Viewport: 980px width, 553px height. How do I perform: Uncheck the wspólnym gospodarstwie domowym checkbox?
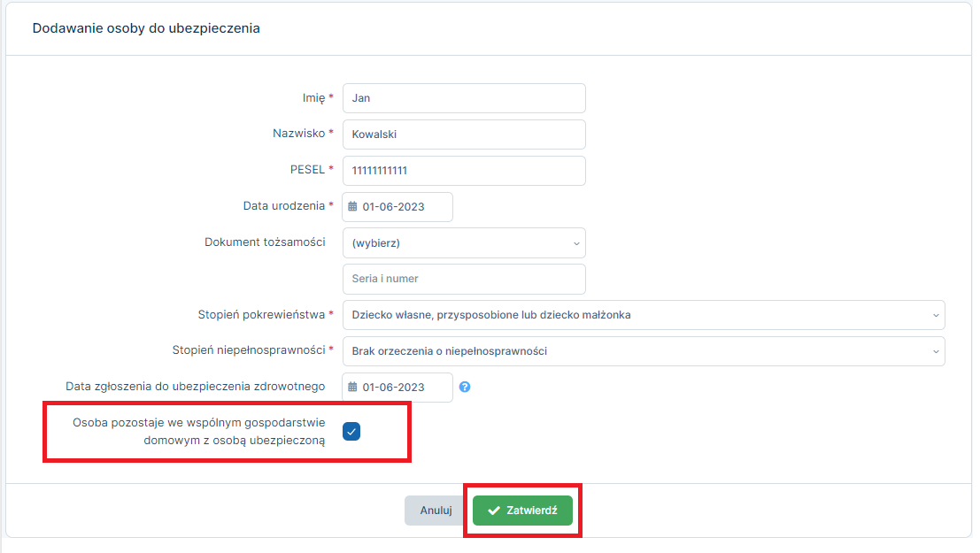pyautogui.click(x=351, y=432)
